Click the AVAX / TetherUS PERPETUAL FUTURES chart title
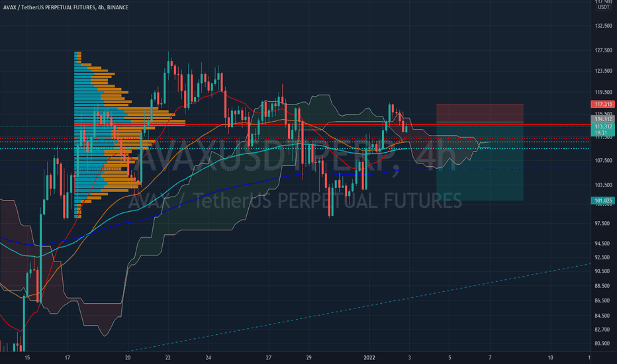 pos(66,7)
